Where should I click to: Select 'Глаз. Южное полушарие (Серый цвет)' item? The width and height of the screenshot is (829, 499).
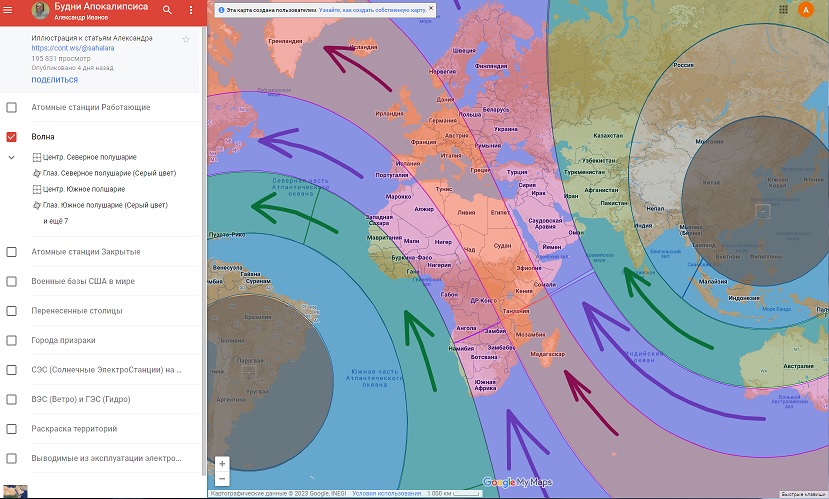coord(105,205)
